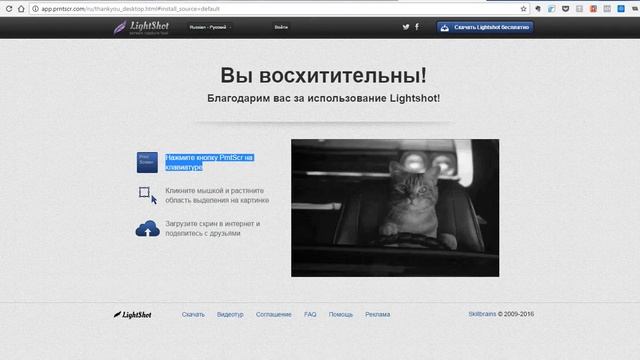Click the highlighted text Нажмите кнопку PrntScr
The width and height of the screenshot is (640, 360).
coord(209,162)
